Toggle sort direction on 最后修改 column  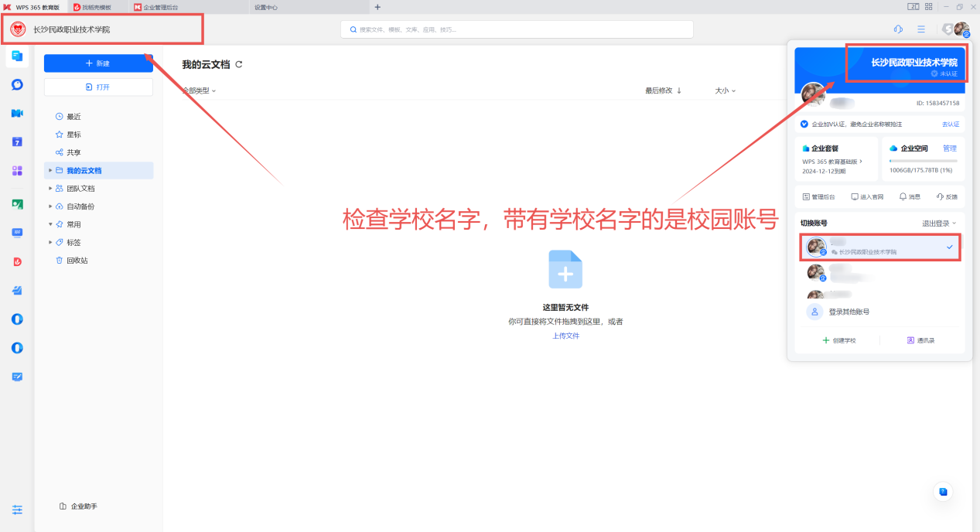[x=679, y=90]
